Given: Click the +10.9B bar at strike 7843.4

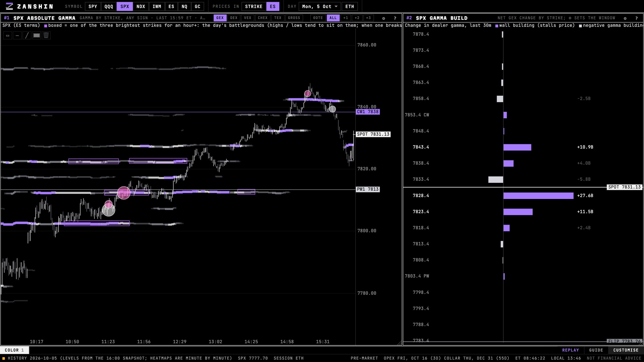Looking at the screenshot, I should tap(517, 147).
